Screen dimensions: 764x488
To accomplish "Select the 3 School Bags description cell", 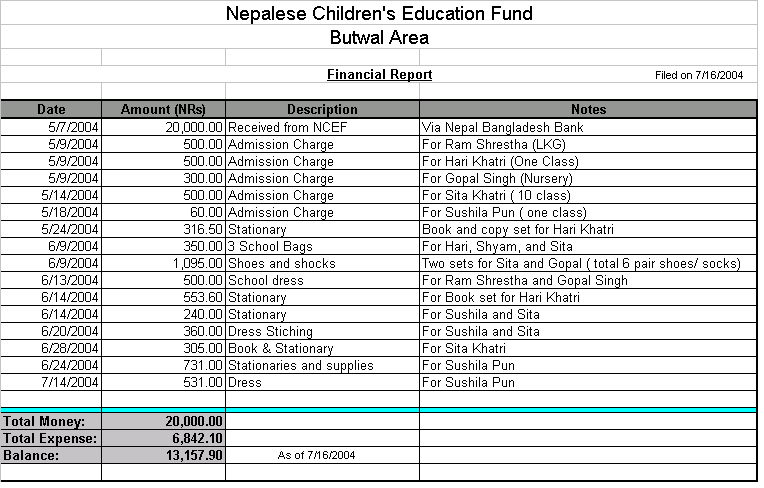I will 322,246.
